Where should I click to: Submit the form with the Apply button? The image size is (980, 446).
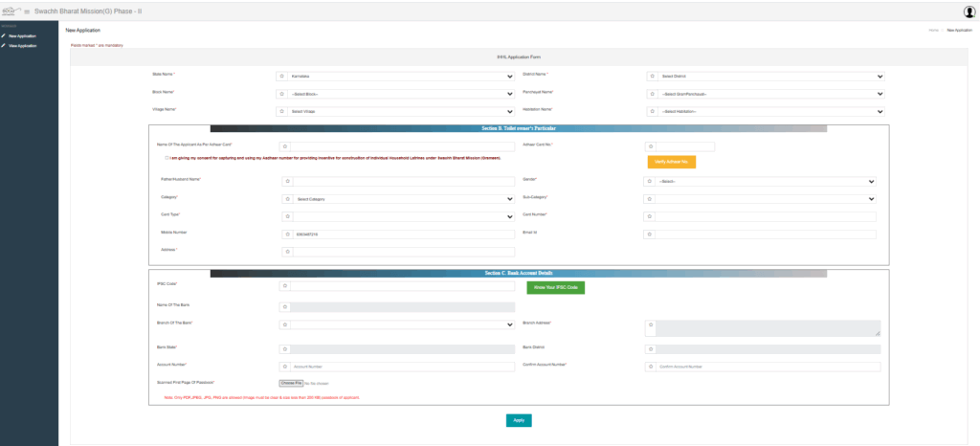click(518, 419)
